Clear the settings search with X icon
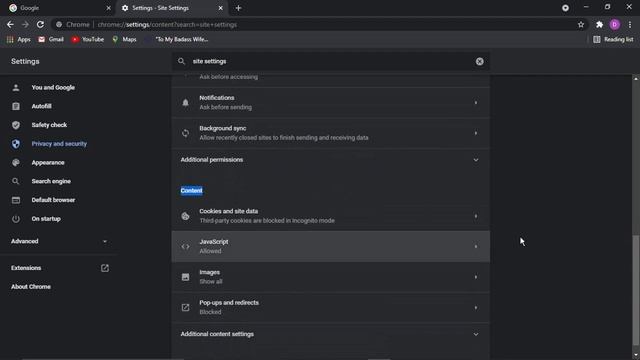Screen dimensions: 640x360 pos(480,61)
